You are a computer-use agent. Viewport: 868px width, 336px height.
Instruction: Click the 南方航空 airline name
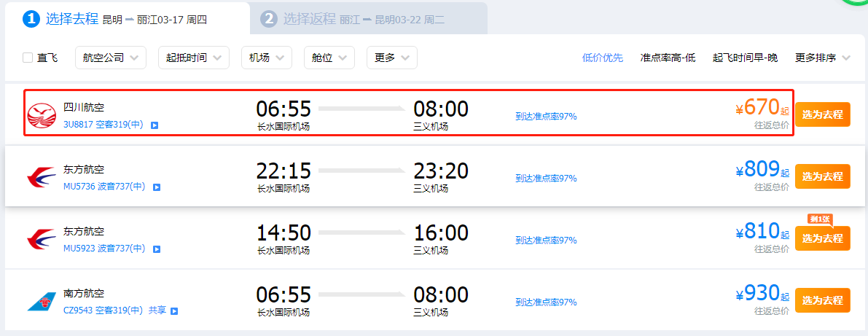84,294
